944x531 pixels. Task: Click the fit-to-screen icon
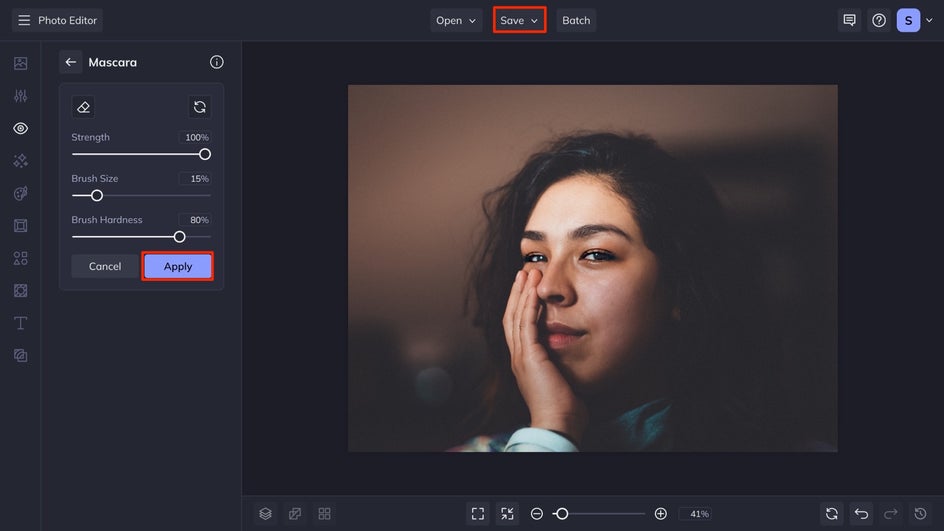478,514
